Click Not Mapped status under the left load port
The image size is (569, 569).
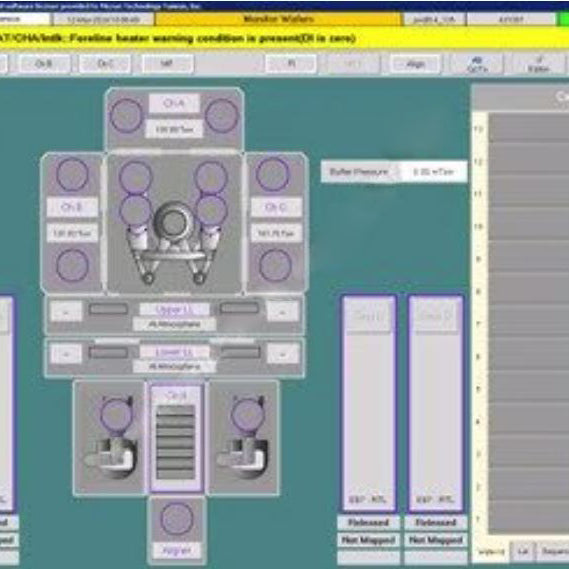368,540
